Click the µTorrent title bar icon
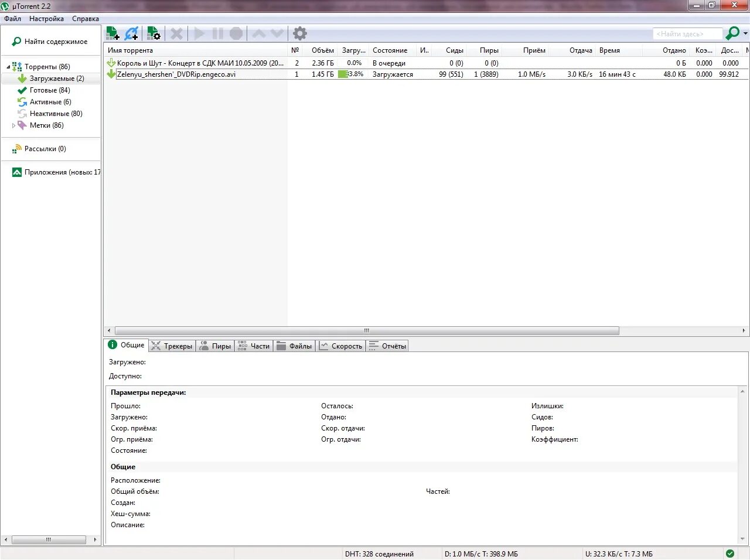Viewport: 750px width, 560px height. tap(5, 6)
